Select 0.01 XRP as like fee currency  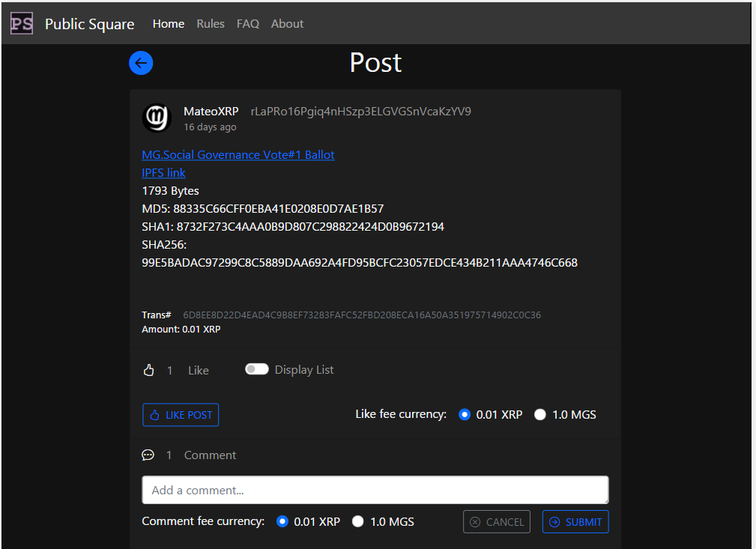click(x=465, y=414)
